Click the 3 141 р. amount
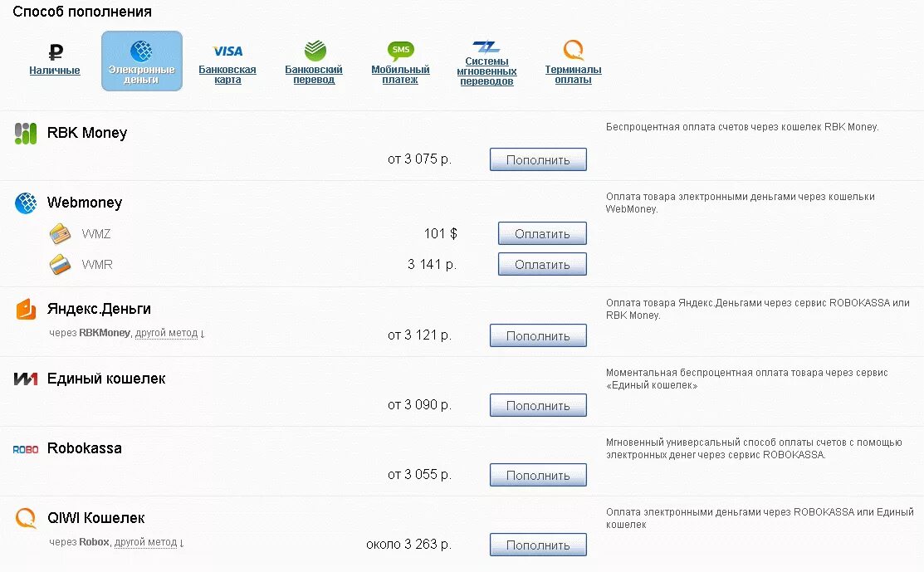 [432, 265]
